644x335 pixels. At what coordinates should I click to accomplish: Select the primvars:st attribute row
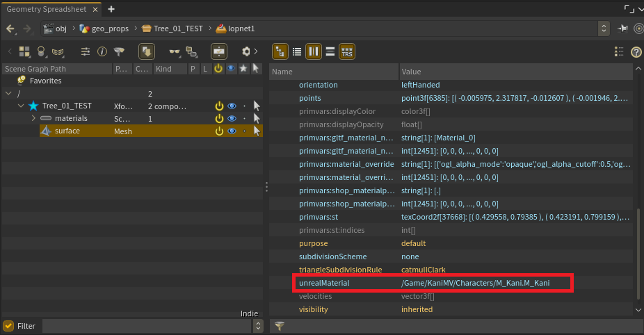(x=451, y=217)
